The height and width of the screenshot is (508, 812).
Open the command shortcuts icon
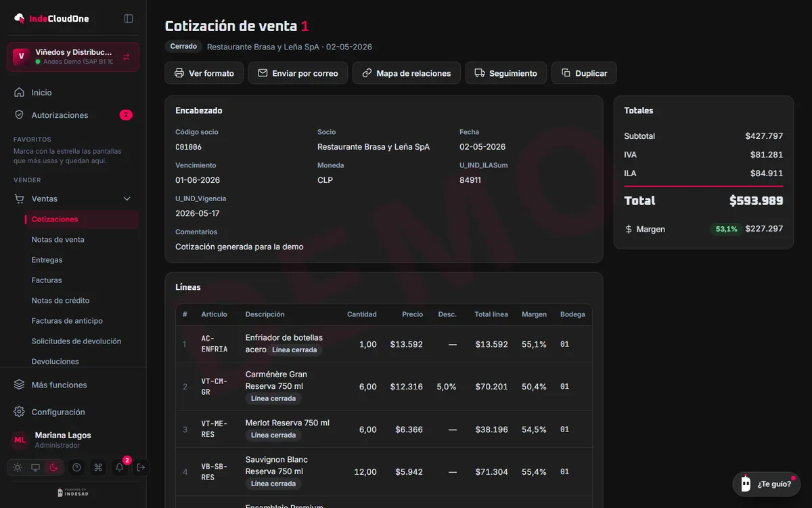(x=98, y=467)
